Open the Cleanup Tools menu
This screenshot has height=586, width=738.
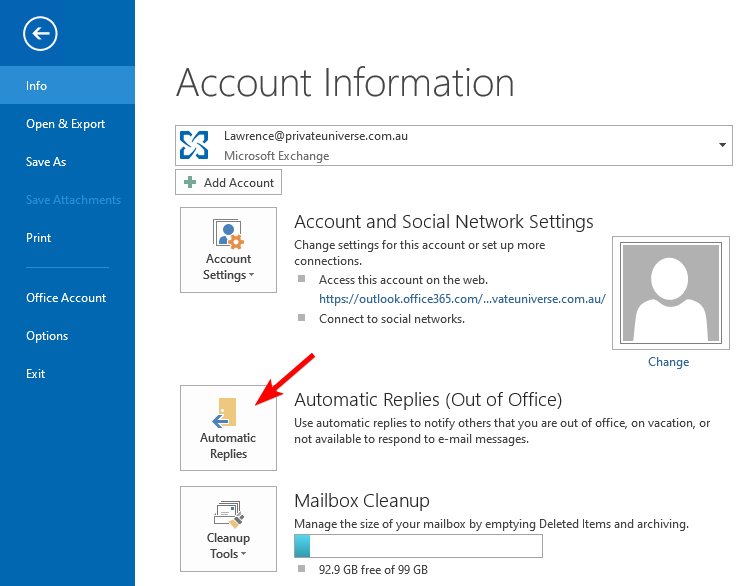click(228, 528)
